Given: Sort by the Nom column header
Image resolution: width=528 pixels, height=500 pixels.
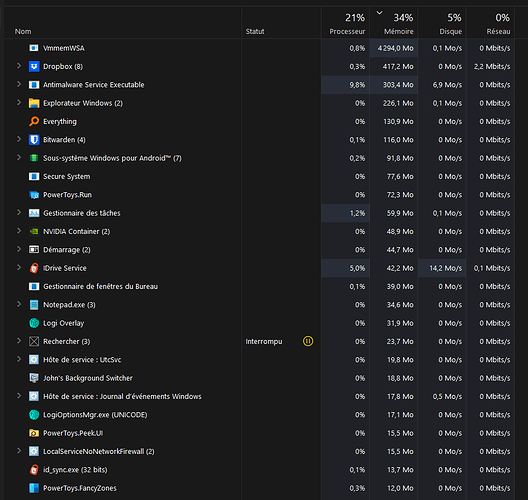Looking at the screenshot, I should coord(23,31).
